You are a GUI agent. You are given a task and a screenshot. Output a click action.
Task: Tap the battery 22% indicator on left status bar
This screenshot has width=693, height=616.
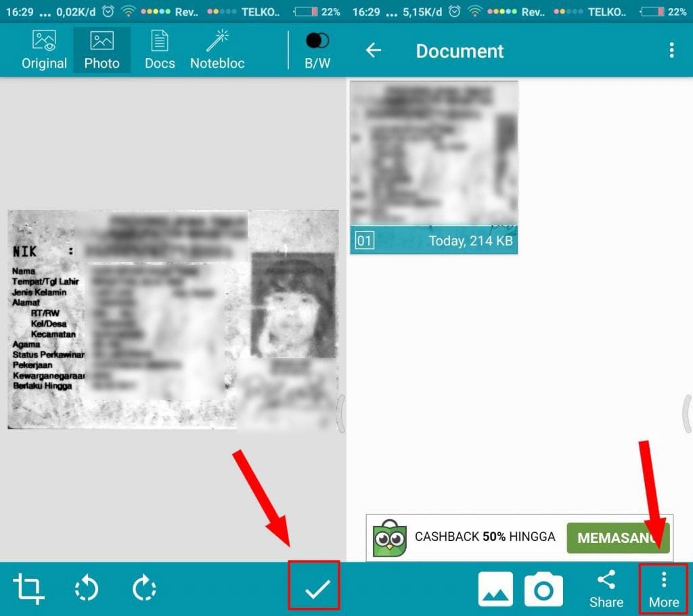[317, 12]
